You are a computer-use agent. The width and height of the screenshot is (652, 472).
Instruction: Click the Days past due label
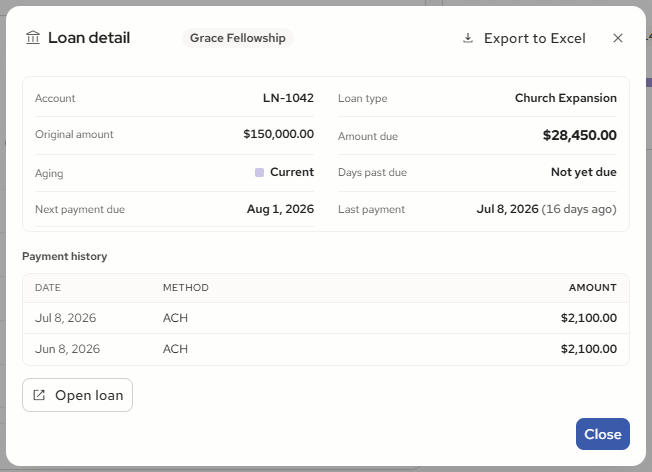[x=373, y=172]
